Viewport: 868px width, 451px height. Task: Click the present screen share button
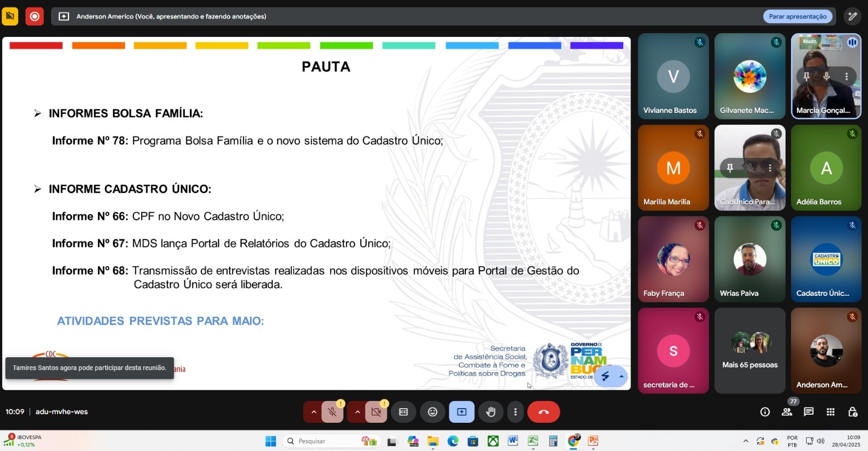462,412
